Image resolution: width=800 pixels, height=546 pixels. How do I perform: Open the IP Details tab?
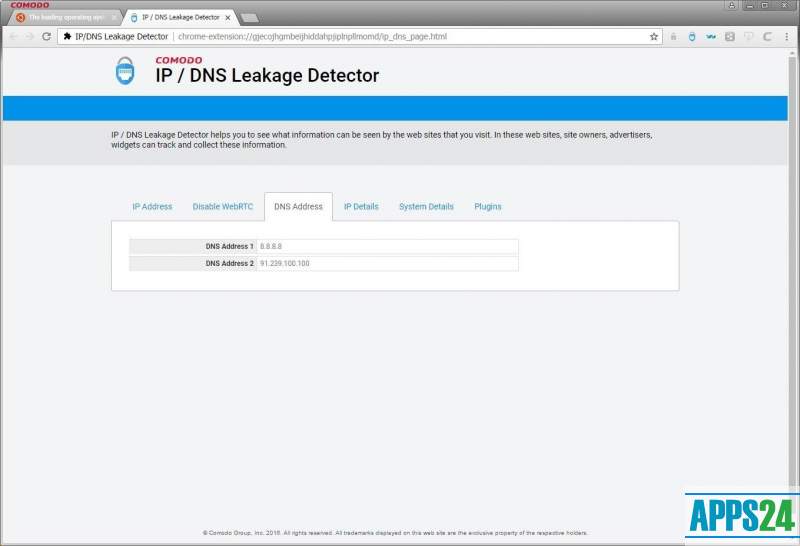[x=361, y=207]
